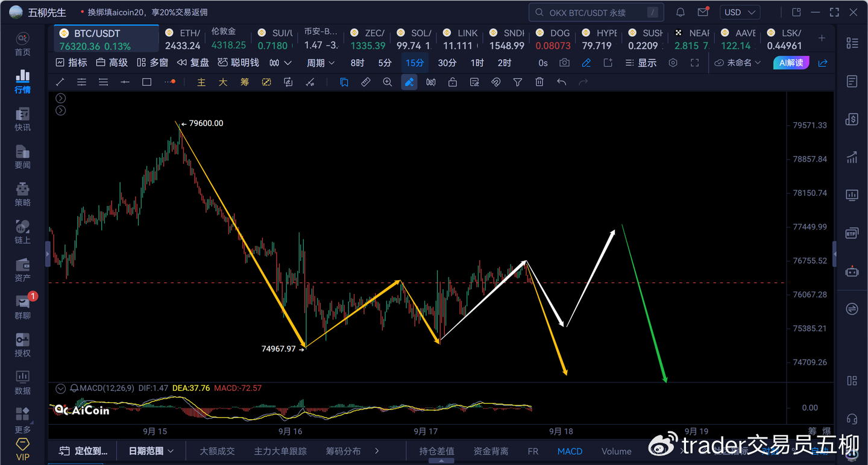868x465 pixels.
Task: Click the OKX BTC/USDT search field
Action: coord(596,12)
